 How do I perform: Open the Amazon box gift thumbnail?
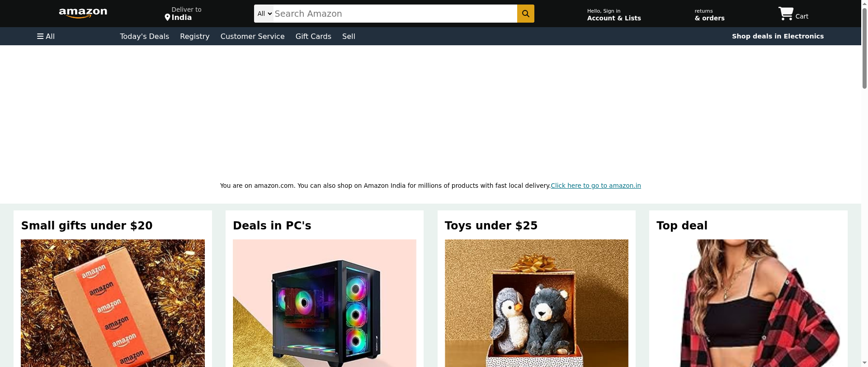[113, 303]
